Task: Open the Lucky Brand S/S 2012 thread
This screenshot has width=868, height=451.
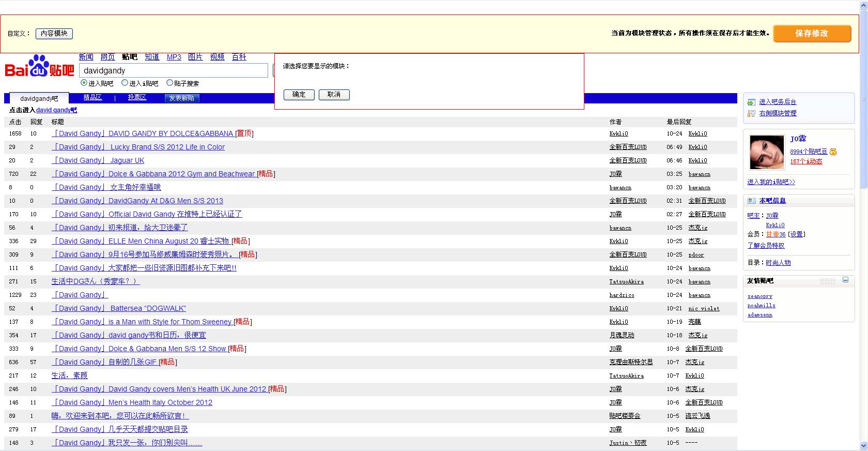Action: tap(138, 147)
